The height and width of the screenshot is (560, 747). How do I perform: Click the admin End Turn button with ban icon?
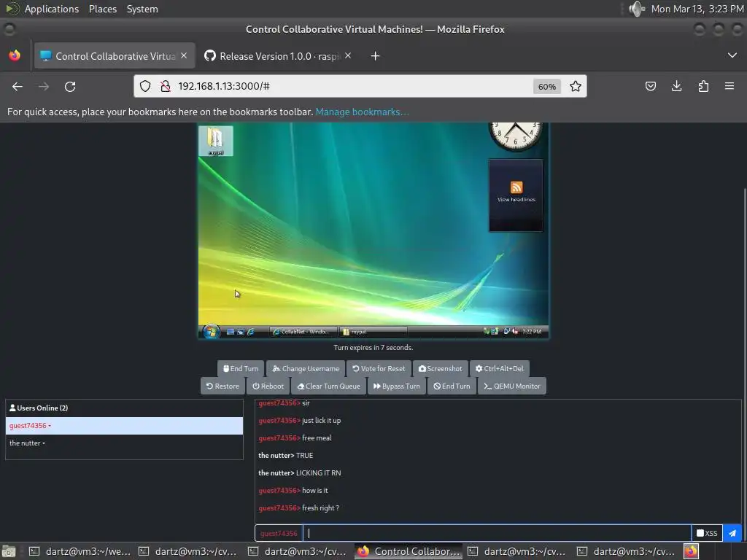[452, 386]
